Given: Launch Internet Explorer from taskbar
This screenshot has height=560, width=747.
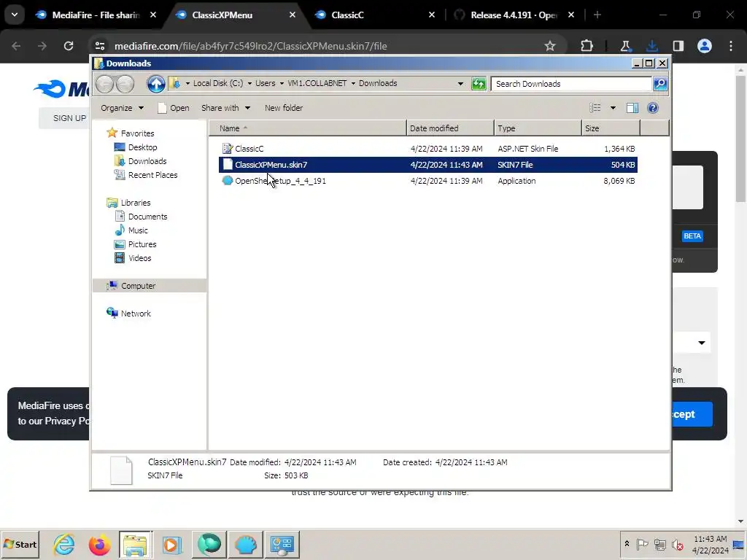Looking at the screenshot, I should click(64, 544).
